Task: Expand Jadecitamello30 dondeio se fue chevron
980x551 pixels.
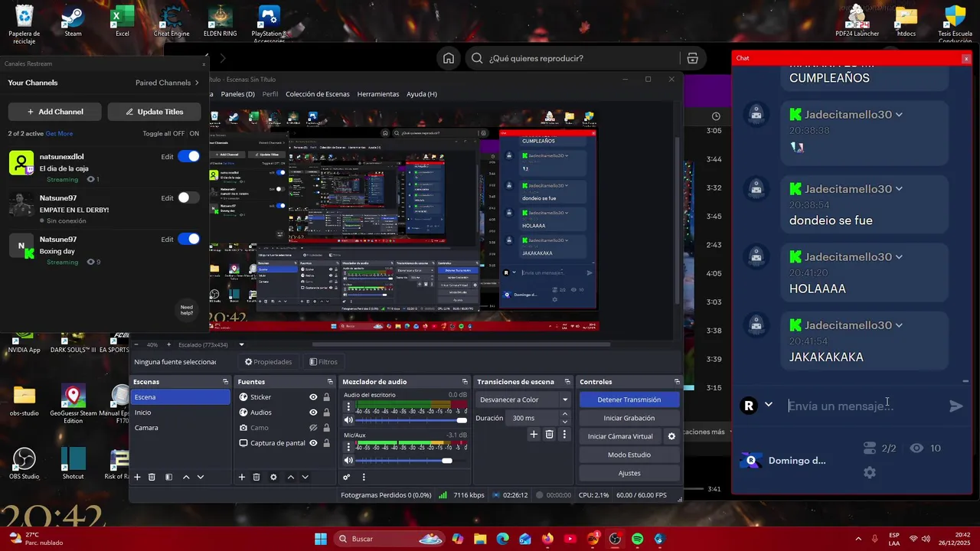Action: [x=899, y=189]
